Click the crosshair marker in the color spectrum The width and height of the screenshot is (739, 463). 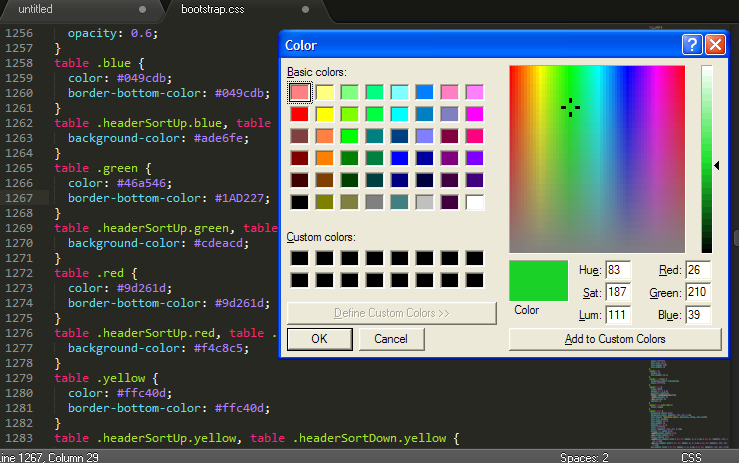pyautogui.click(x=571, y=107)
